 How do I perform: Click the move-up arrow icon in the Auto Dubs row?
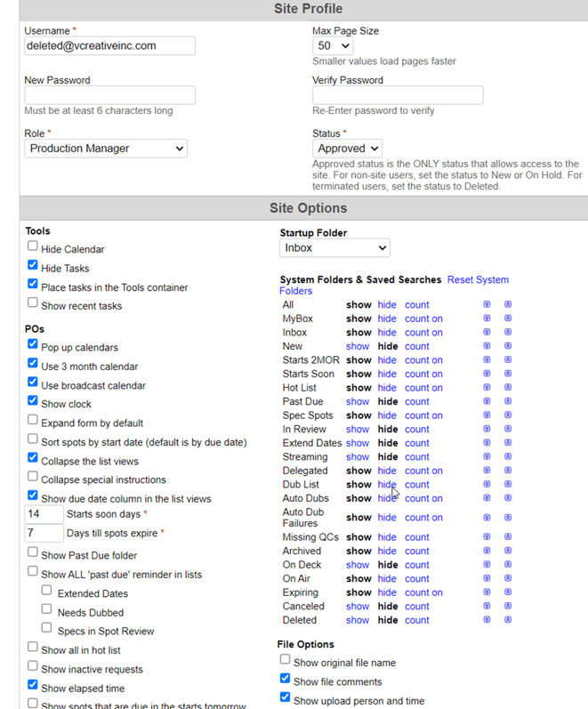point(508,498)
